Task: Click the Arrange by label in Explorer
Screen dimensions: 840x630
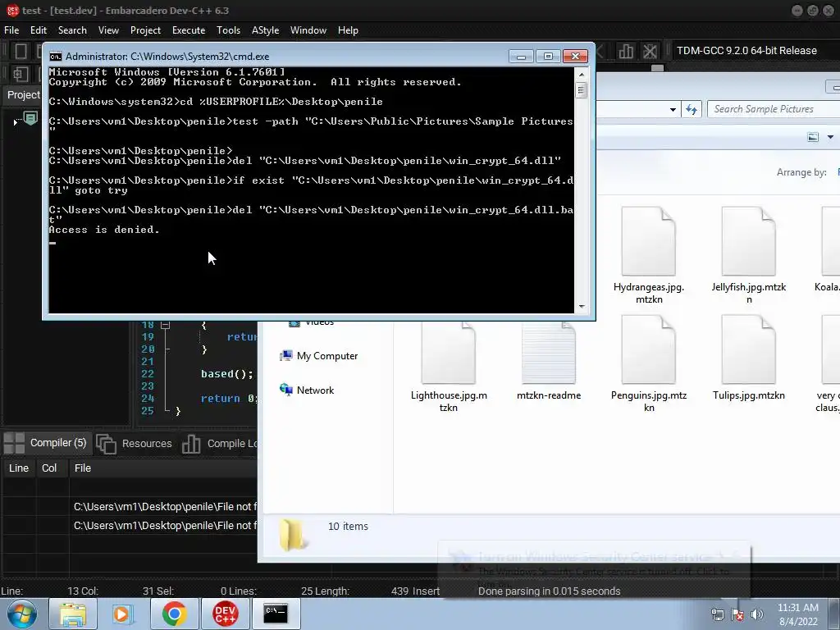Action: pyautogui.click(x=801, y=172)
